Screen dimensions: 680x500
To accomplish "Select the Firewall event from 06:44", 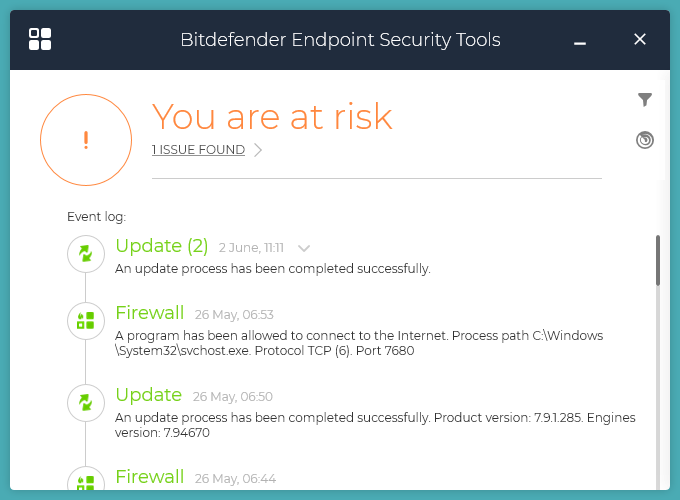I will 149,477.
